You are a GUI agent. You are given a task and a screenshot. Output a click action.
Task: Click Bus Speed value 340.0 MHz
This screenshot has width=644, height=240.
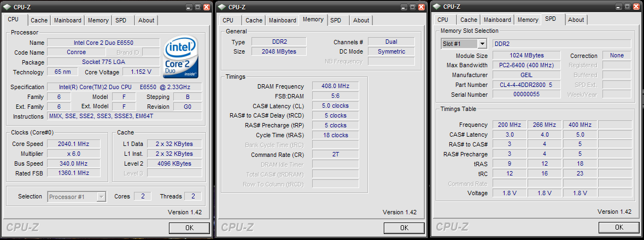tap(73, 163)
